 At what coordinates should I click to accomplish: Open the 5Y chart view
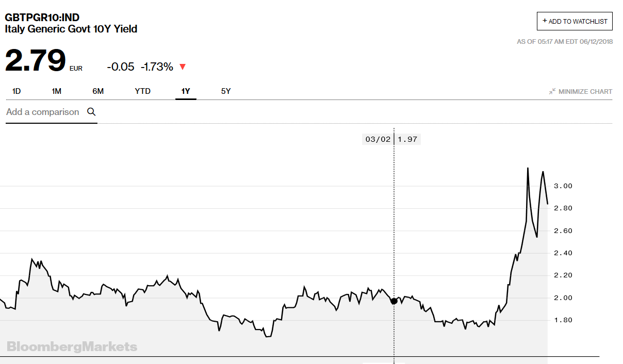[226, 91]
